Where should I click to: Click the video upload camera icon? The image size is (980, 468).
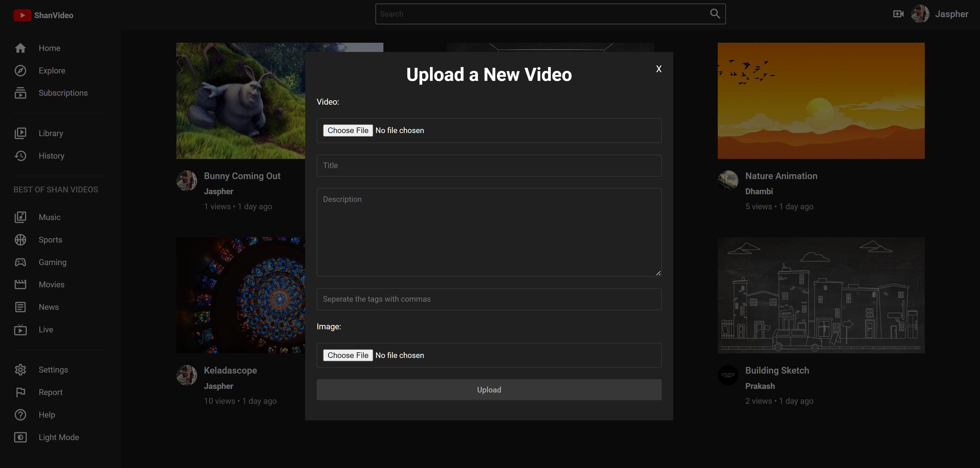898,14
